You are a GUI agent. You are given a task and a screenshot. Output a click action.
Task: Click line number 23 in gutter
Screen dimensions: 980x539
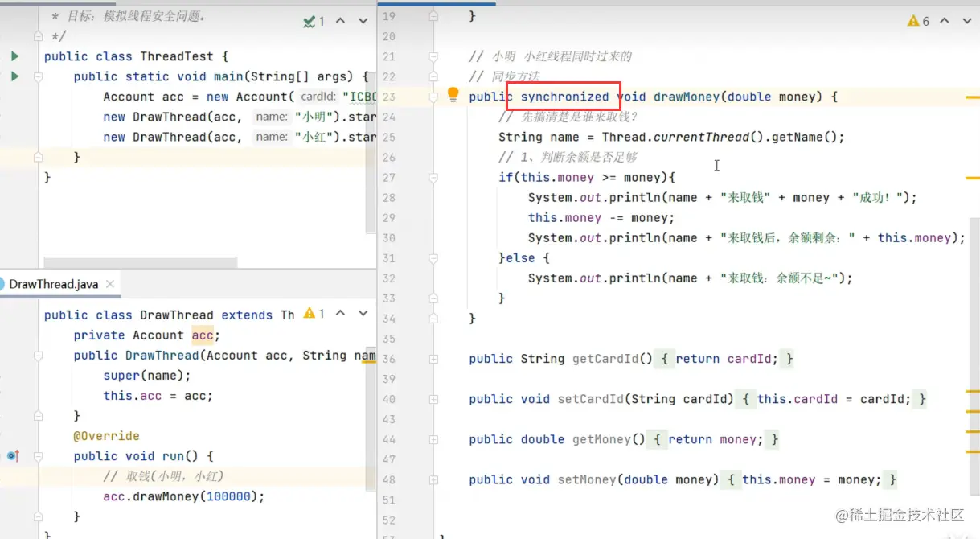tap(389, 97)
